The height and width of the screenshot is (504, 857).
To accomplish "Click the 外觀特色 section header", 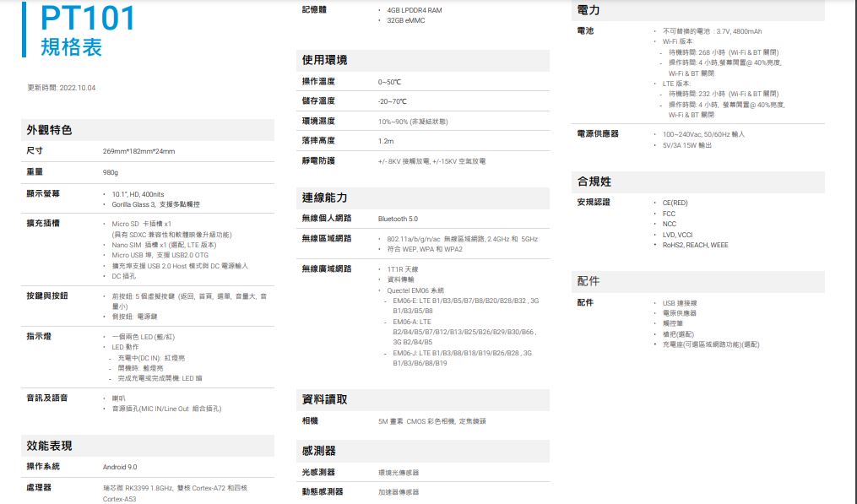I will click(x=50, y=130).
